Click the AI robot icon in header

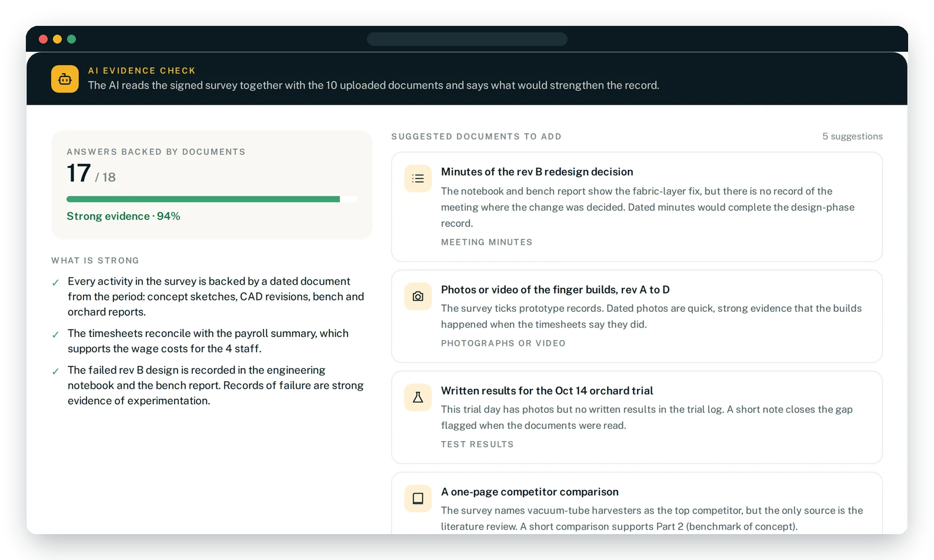65,79
